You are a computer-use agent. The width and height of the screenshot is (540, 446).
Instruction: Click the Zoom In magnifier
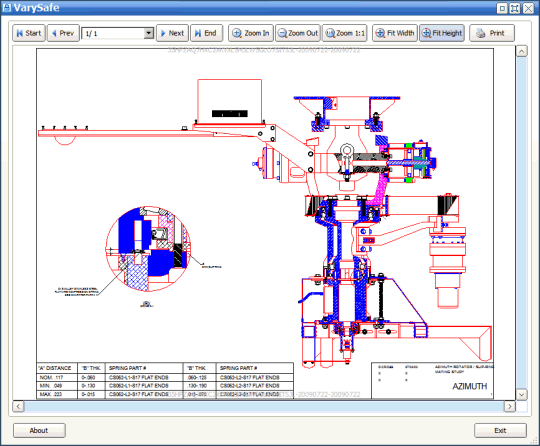[251, 33]
